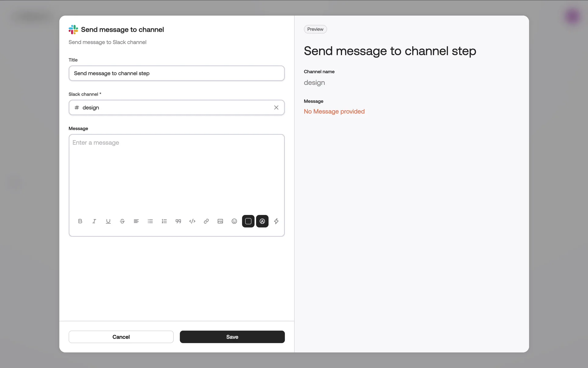Insert a hyperlink
Screen dimensions: 588x368
206,221
